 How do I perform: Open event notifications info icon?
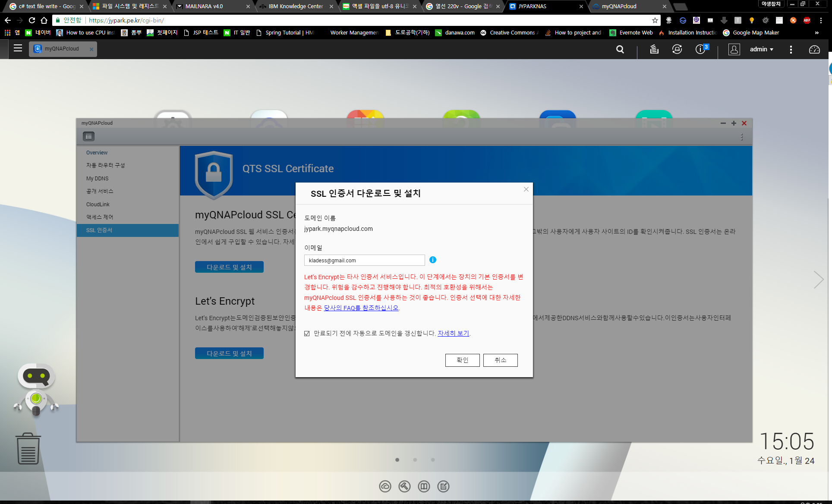(x=701, y=49)
